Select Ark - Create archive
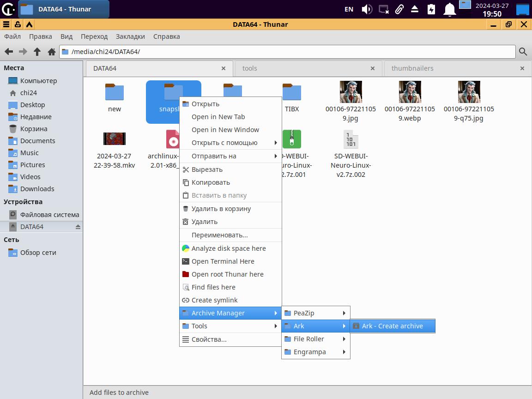The height and width of the screenshot is (399, 532). [x=392, y=326]
